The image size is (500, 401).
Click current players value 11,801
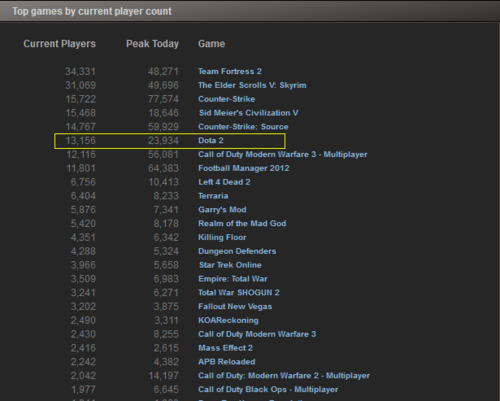[x=81, y=168]
